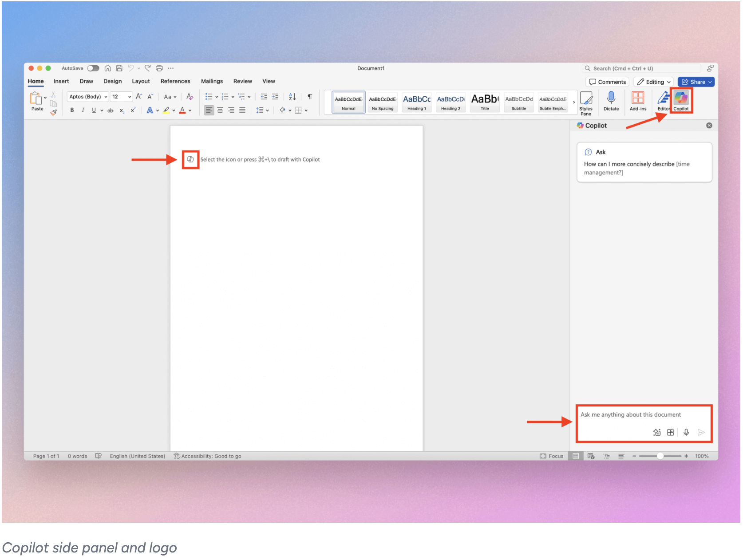
Task: Toggle the AutoSave switch
Action: pyautogui.click(x=93, y=68)
